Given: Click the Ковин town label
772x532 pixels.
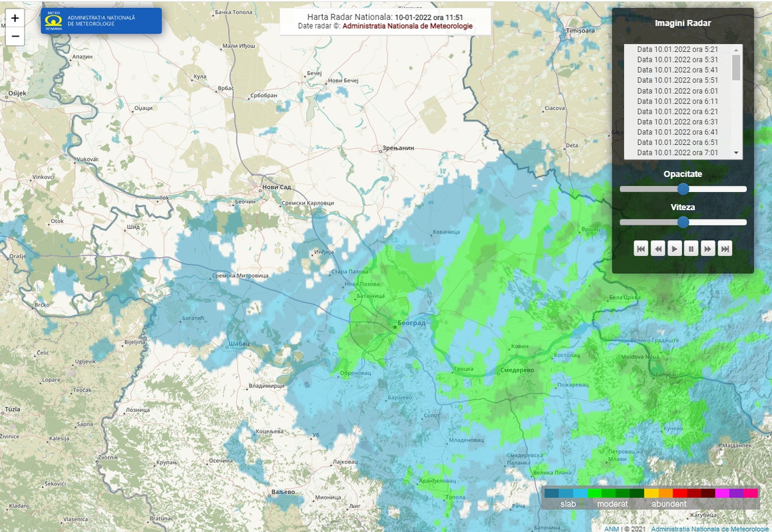Looking at the screenshot, I should [520, 346].
